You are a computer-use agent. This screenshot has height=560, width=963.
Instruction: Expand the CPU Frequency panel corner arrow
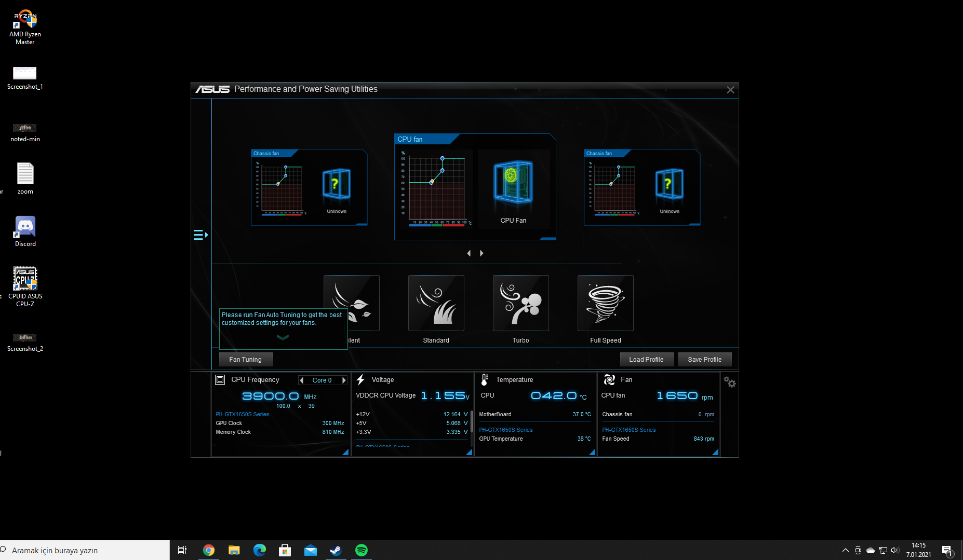(345, 452)
